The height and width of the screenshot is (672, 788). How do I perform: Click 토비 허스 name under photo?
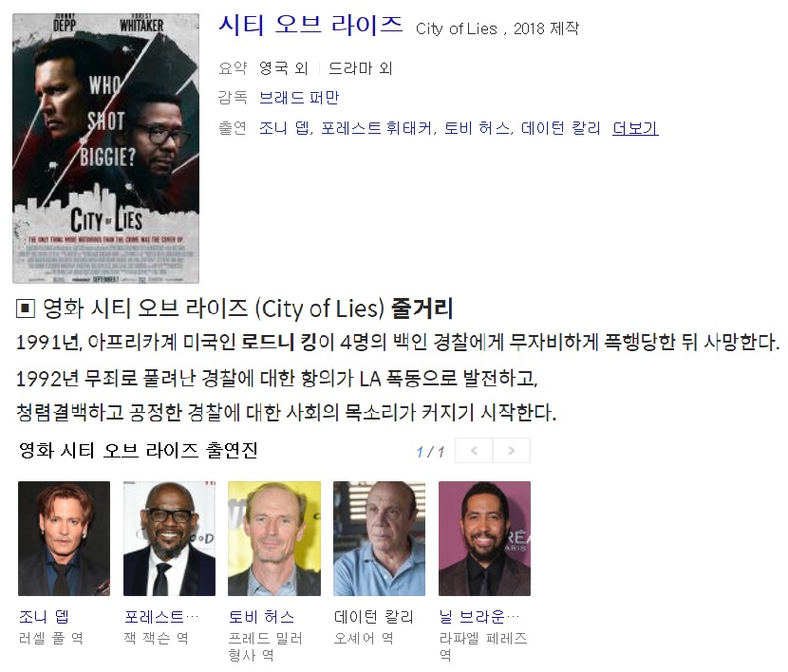click(261, 616)
